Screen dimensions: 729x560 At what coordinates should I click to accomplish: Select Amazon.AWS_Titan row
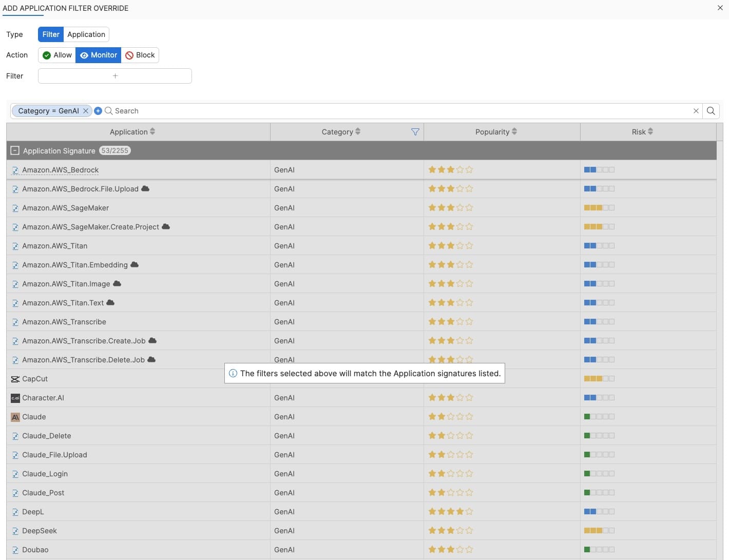click(x=361, y=246)
